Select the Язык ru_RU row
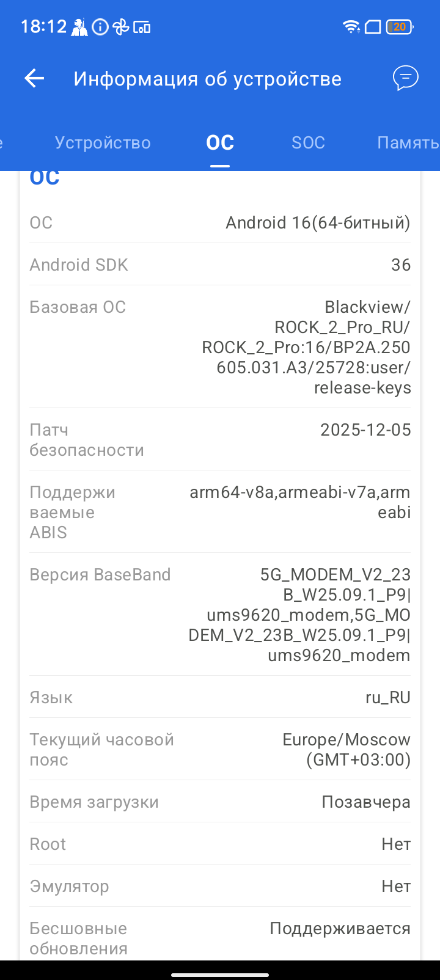Viewport: 440px width, 980px height. coord(220,697)
